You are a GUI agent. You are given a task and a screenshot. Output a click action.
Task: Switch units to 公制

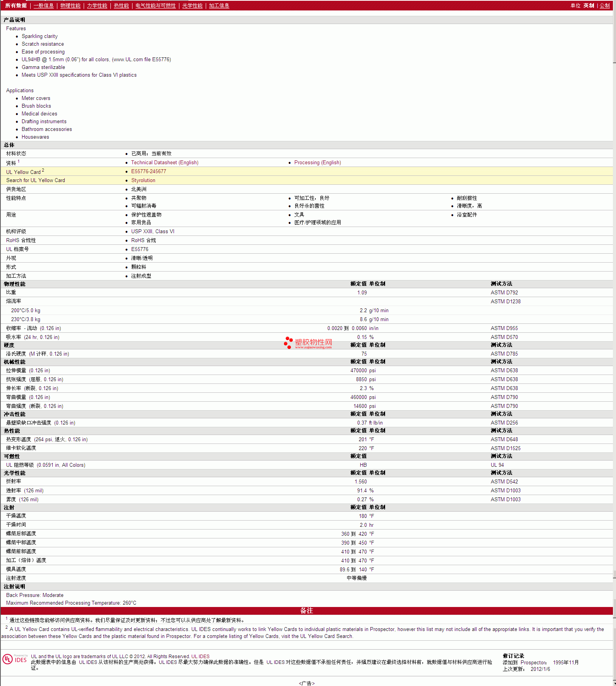(604, 5)
